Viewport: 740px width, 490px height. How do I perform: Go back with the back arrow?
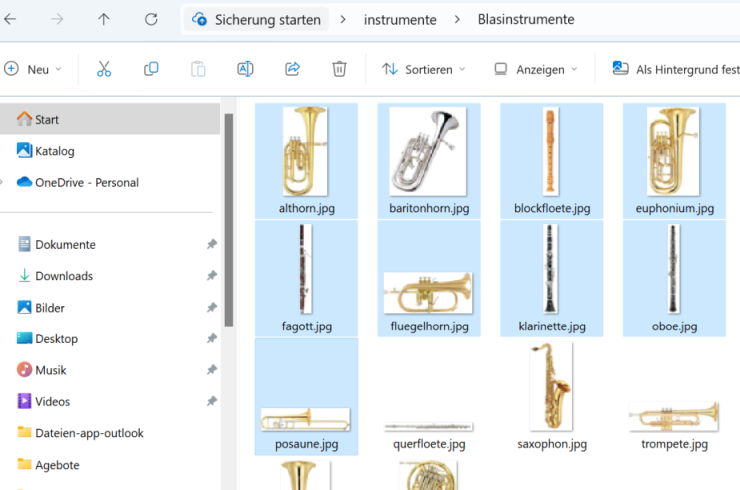click(x=10, y=19)
